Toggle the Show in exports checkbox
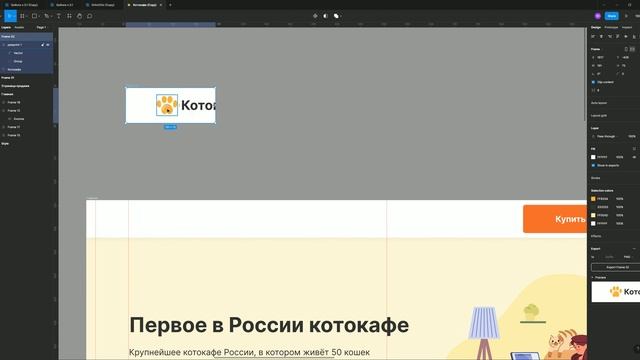Screen dimensions: 640x360 pos(593,165)
